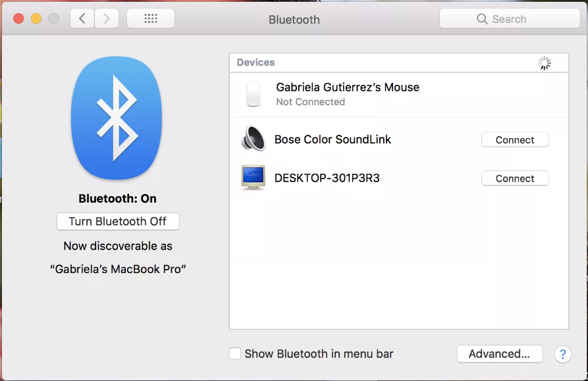Close the Bluetooth preferences window
This screenshot has height=381, width=588.
(x=18, y=18)
